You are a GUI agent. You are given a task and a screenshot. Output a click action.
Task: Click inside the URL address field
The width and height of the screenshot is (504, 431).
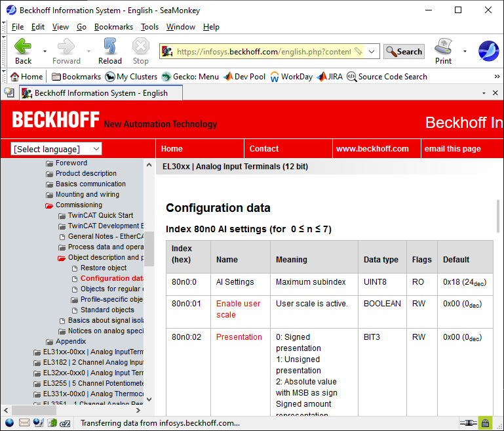click(x=262, y=52)
